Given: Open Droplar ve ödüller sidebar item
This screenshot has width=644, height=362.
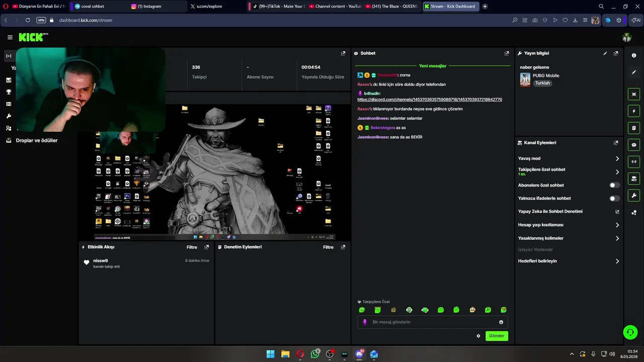Looking at the screenshot, I should 36,141.
